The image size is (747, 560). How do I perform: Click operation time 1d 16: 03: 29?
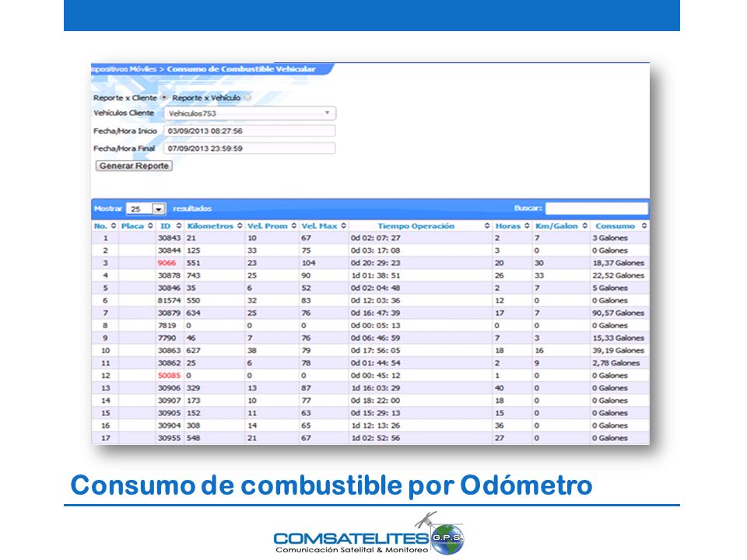coord(375,388)
